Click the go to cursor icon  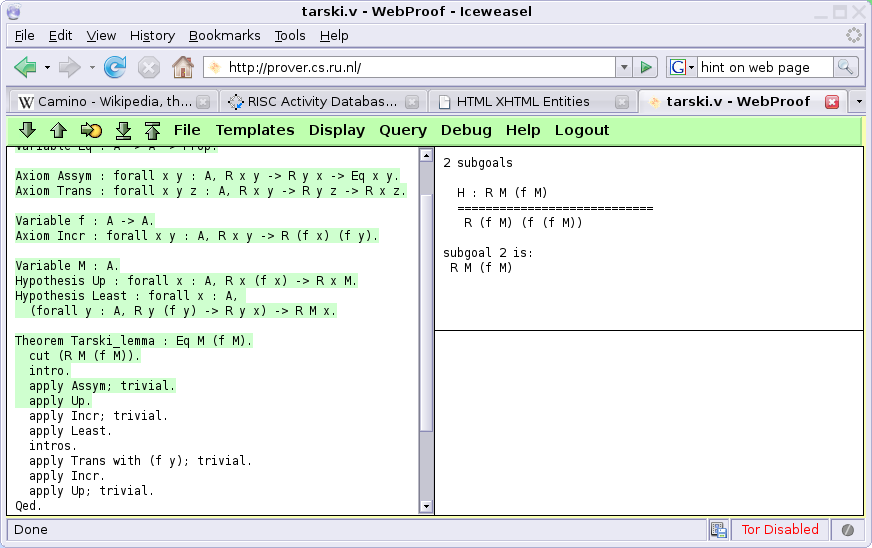[x=91, y=130]
